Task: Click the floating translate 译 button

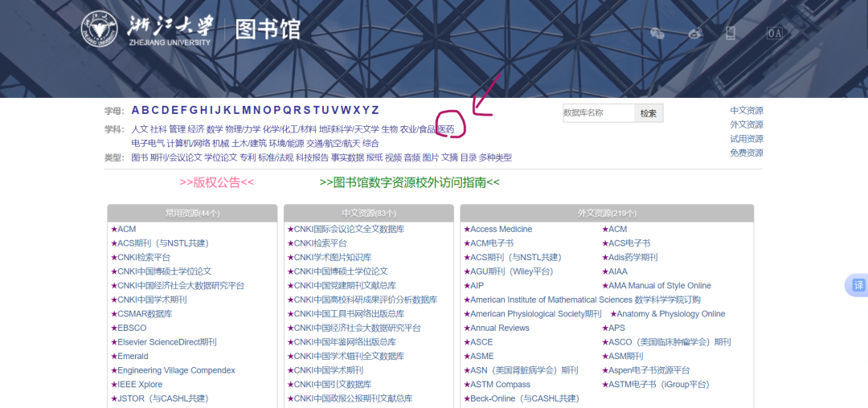Action: pos(858,285)
